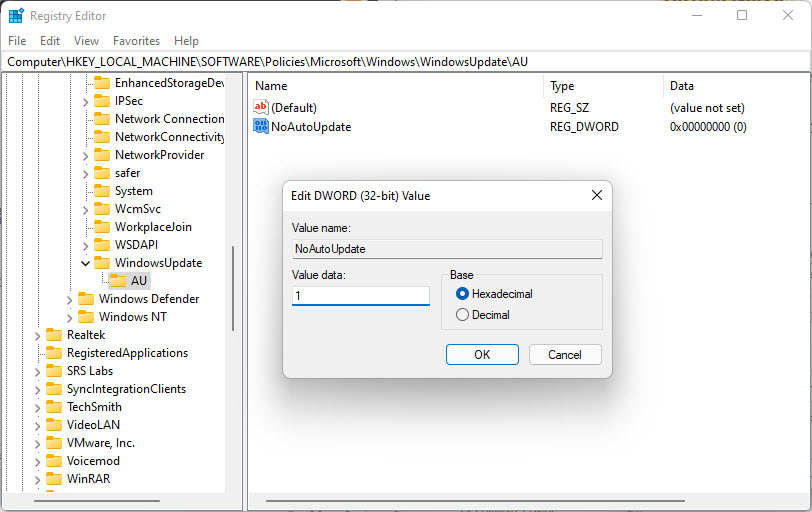Click the Type column header

[603, 86]
